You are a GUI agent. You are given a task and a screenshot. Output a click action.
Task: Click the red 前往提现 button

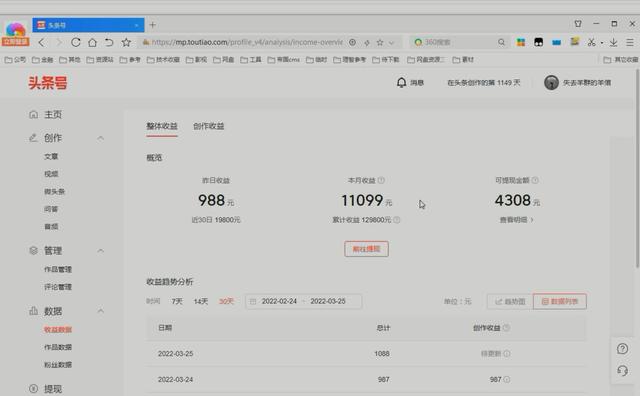point(366,249)
